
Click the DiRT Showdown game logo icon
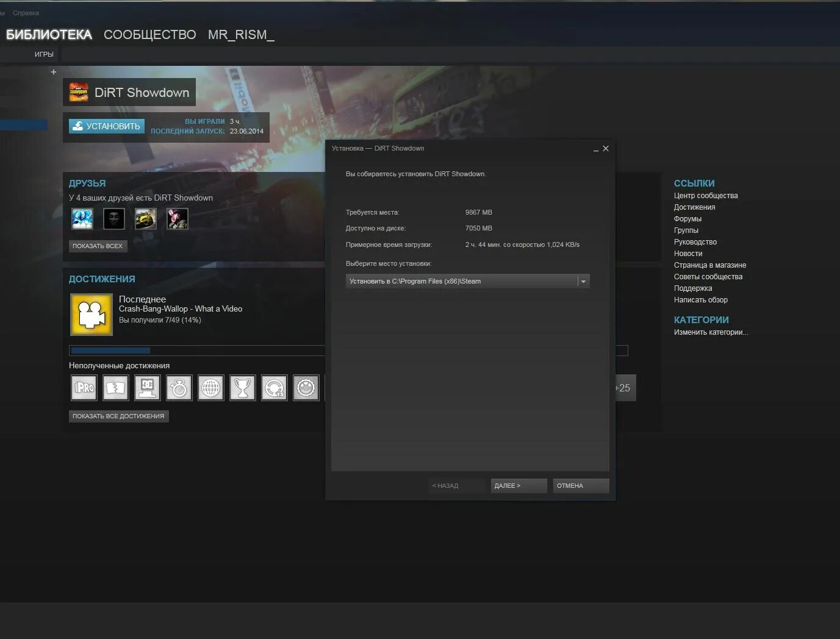78,93
